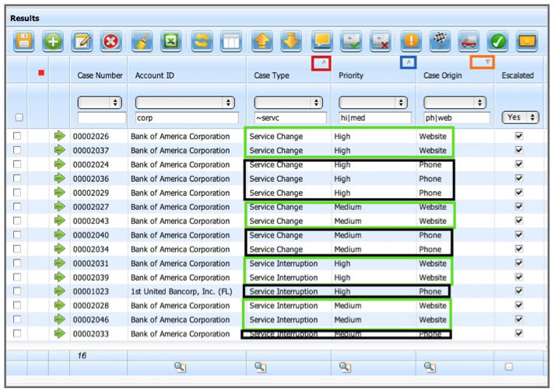Viewport: 555px width, 392px height.
Task: Click the orange down arrow icon
Action: point(291,41)
